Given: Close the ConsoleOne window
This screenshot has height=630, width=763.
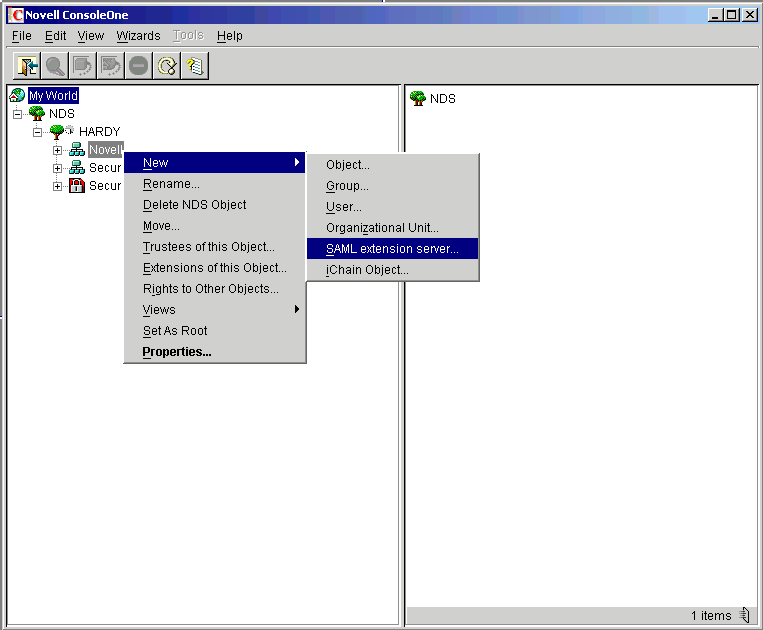Looking at the screenshot, I should pos(750,15).
